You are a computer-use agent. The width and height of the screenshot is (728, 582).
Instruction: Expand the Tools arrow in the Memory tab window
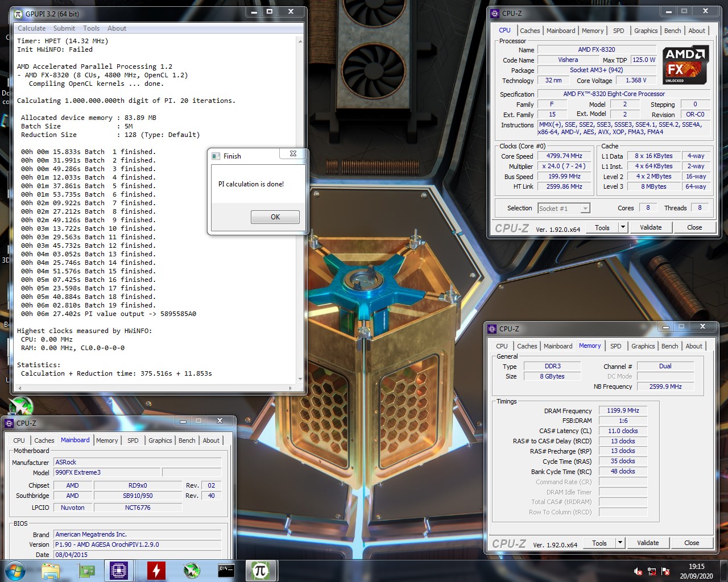[x=620, y=543]
